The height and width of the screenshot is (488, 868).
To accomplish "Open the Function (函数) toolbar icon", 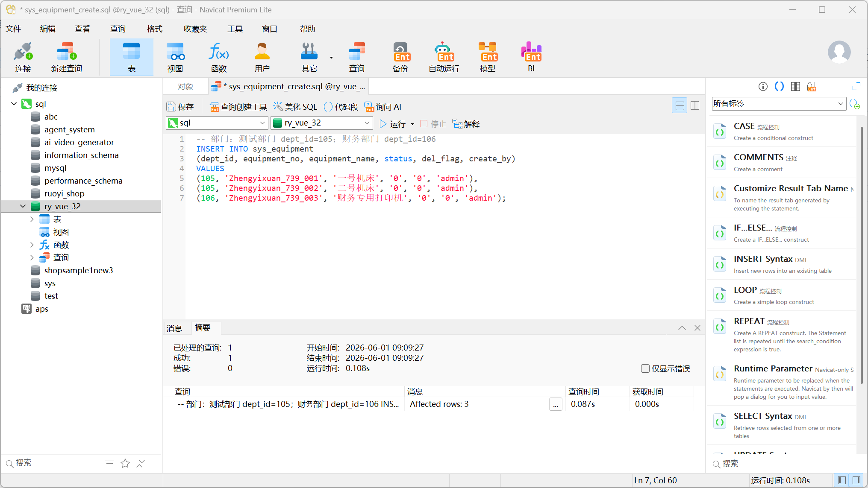I will click(219, 57).
